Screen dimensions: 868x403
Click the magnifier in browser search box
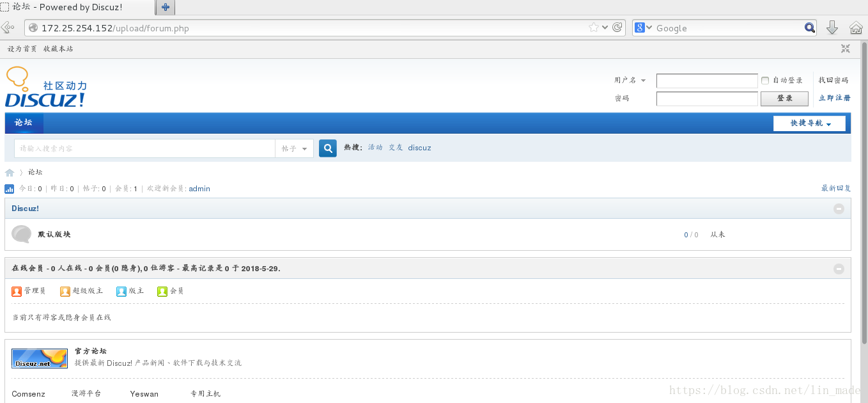click(810, 28)
